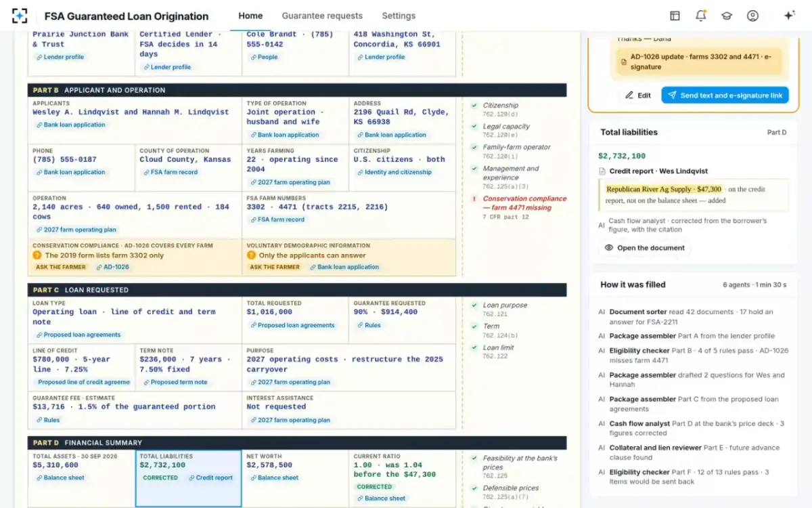812x508 pixels.
Task: Open the notifications bell
Action: click(701, 16)
